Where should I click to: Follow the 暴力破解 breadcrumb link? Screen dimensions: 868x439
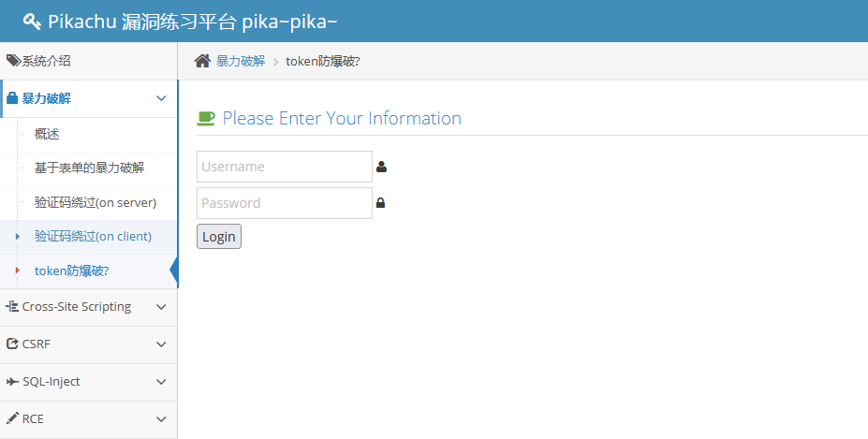(241, 61)
